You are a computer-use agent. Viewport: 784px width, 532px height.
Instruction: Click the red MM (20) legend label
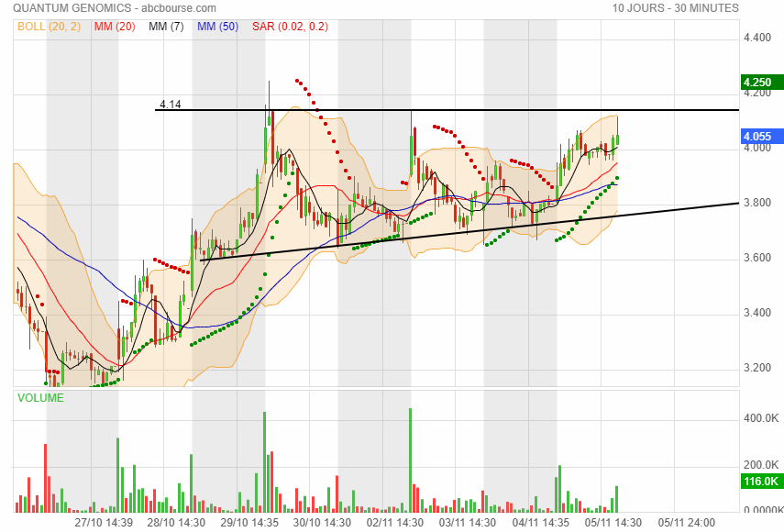click(x=115, y=26)
